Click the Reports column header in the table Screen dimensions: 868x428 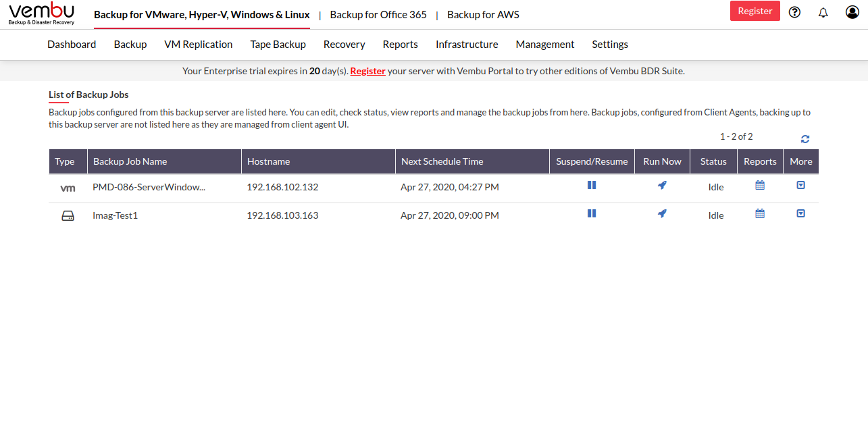pyautogui.click(x=761, y=161)
